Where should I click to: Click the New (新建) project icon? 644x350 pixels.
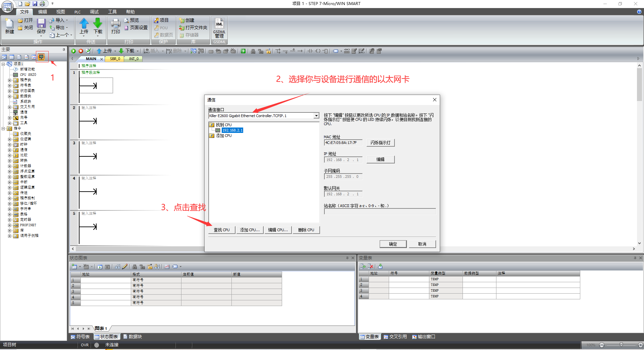pos(9,26)
